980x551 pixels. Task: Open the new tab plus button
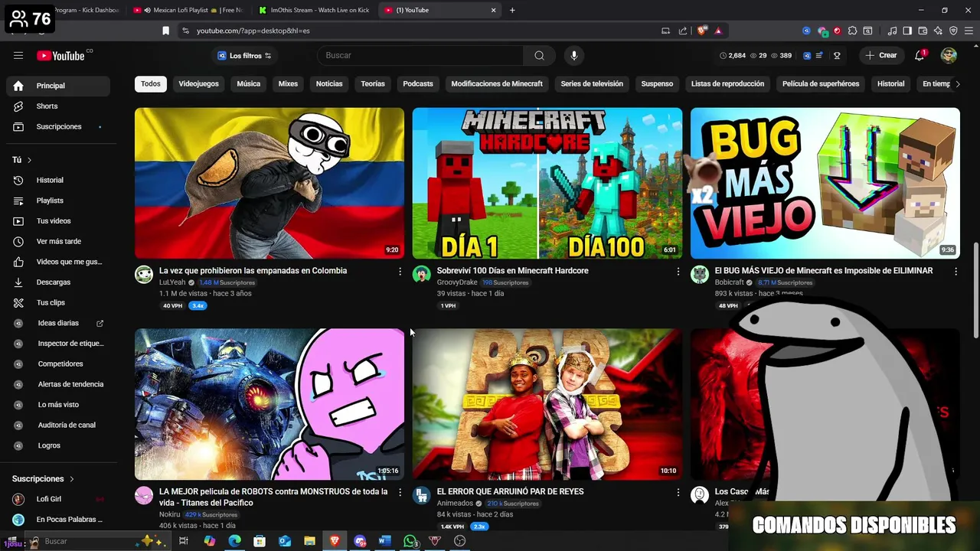point(512,10)
